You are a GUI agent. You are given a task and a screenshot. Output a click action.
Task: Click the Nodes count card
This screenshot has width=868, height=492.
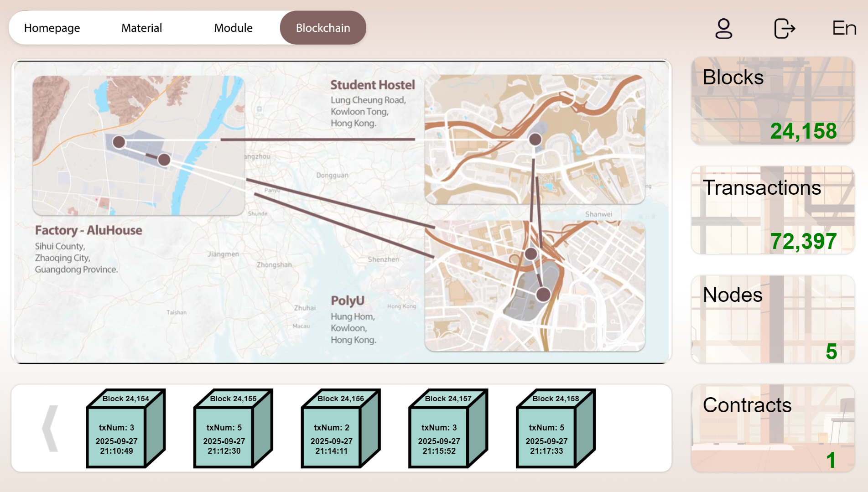pos(772,319)
